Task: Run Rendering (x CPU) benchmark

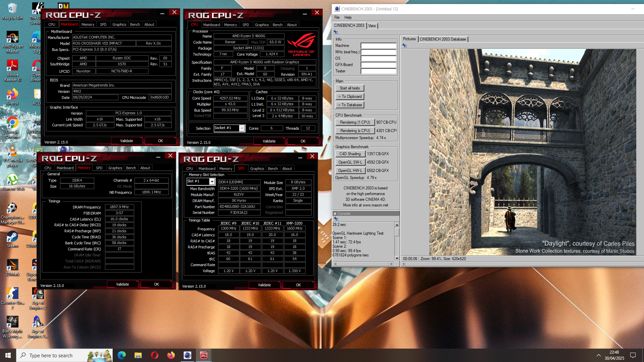Action: click(x=355, y=131)
